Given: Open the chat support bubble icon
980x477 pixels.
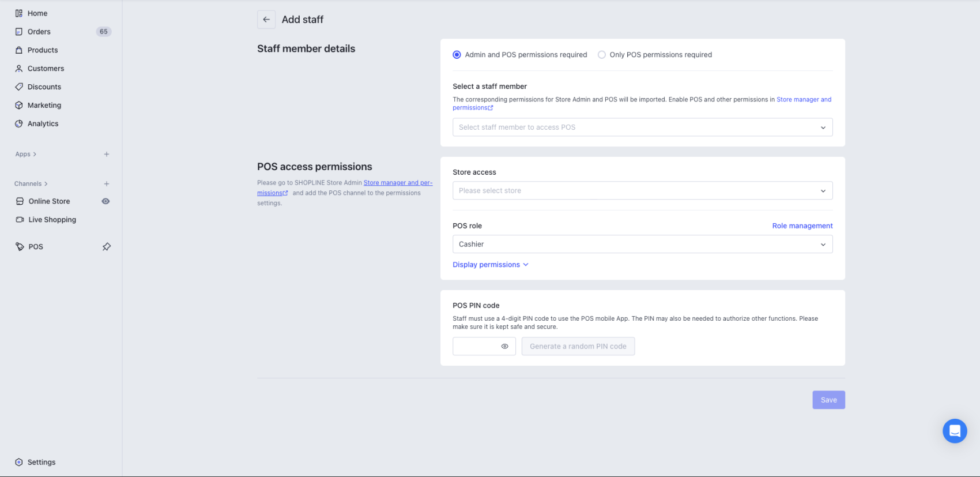Looking at the screenshot, I should [955, 431].
